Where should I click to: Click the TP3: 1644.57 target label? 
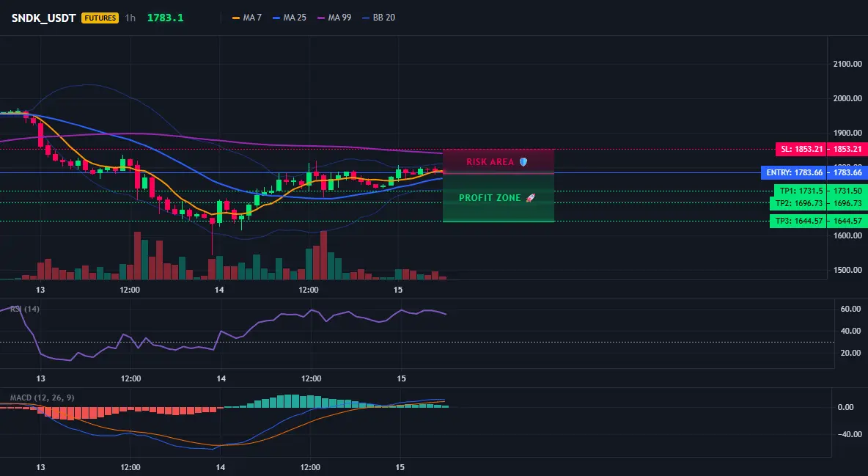pyautogui.click(x=798, y=221)
